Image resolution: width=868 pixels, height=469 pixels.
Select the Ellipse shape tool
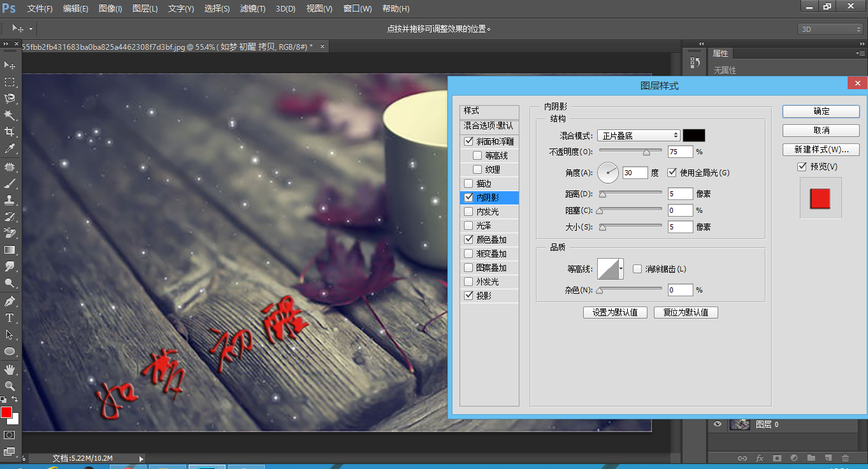click(x=10, y=351)
